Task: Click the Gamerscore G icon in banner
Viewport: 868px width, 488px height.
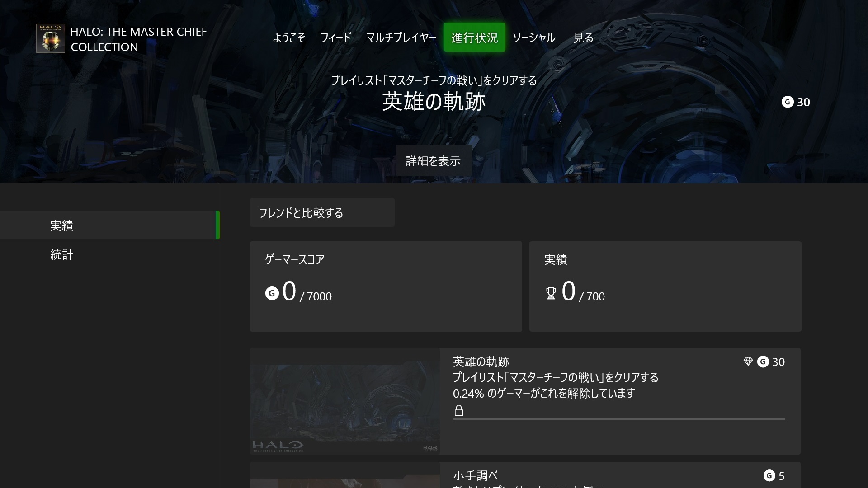Action: coord(788,102)
